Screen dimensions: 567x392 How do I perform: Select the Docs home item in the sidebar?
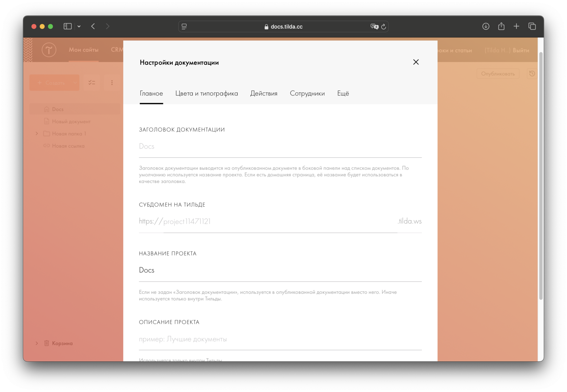75,109
